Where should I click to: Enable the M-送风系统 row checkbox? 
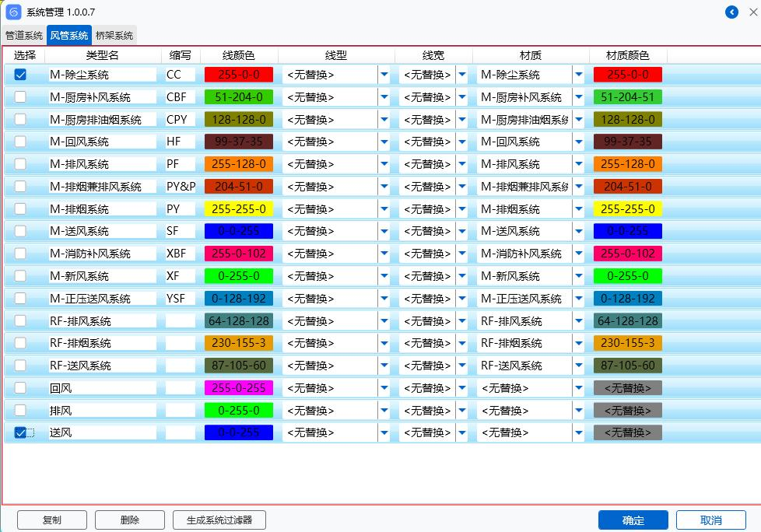click(20, 231)
